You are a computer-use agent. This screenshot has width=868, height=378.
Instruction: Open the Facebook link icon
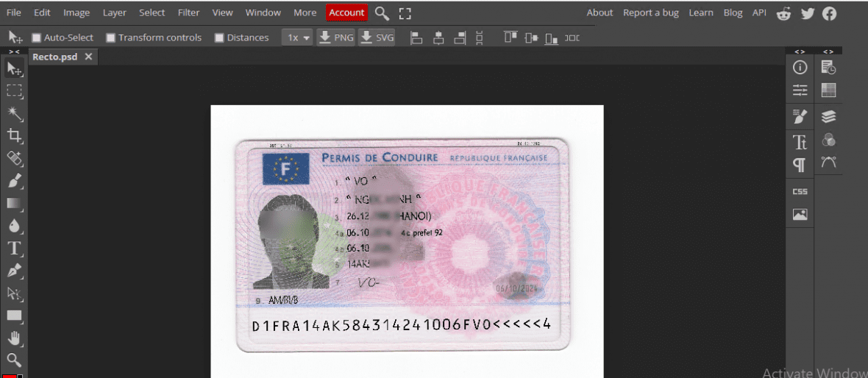829,13
